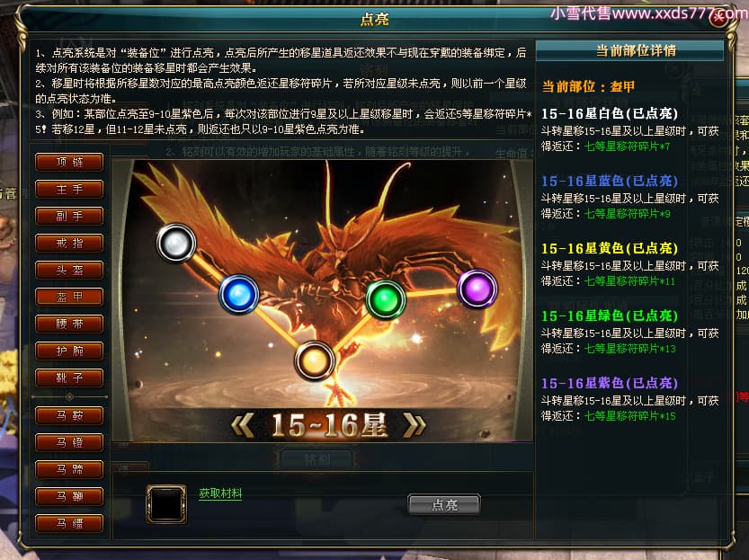
Task: Select the 靴子 equipment slot
Action: [69, 378]
